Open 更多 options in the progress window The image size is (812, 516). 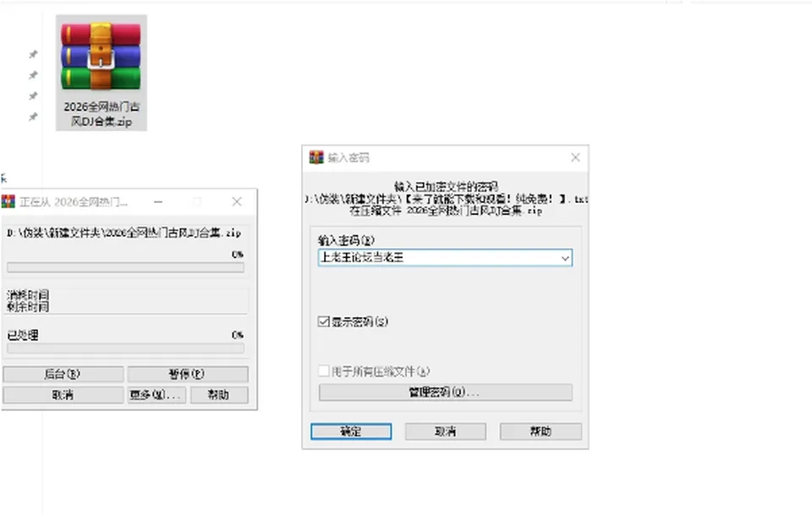[156, 395]
